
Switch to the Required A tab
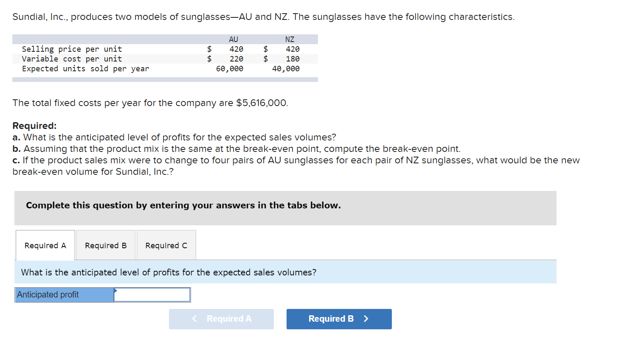(x=45, y=245)
